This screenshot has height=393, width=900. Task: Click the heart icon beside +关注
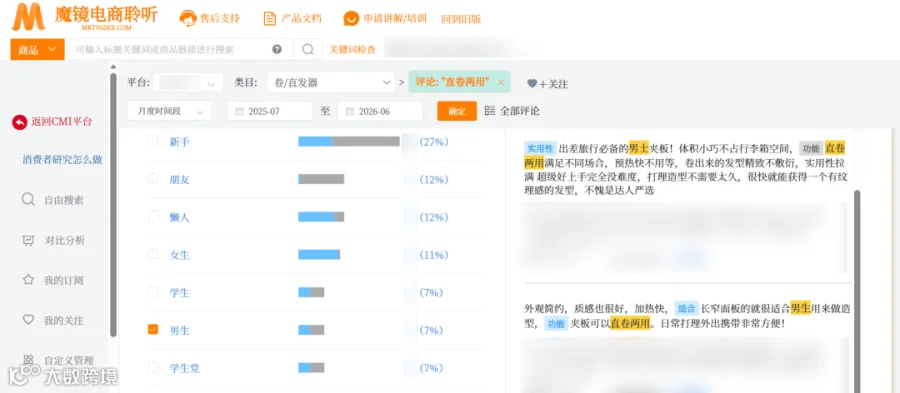pos(532,84)
